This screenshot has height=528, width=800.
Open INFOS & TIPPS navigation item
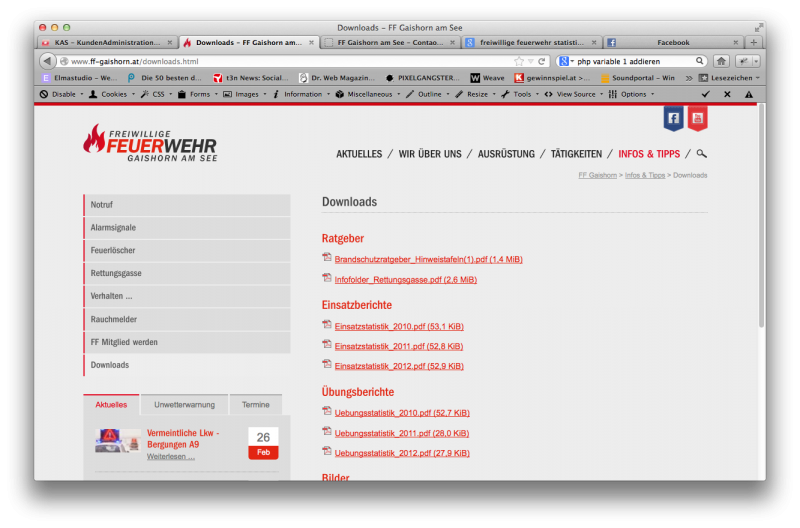pos(649,154)
